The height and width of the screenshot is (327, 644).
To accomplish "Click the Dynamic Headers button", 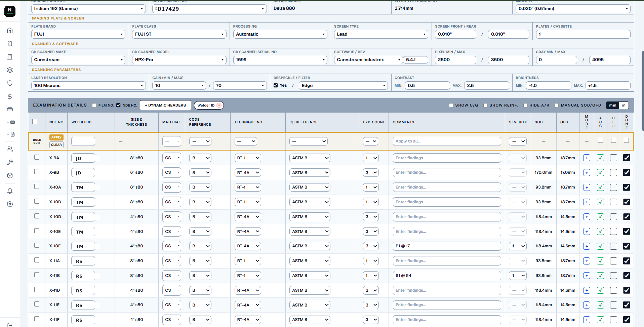I will coord(165,105).
